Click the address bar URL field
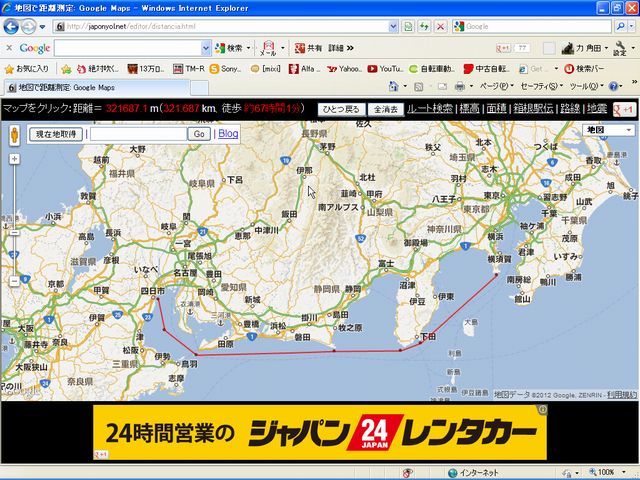This screenshot has width=640, height=480. click(220, 27)
